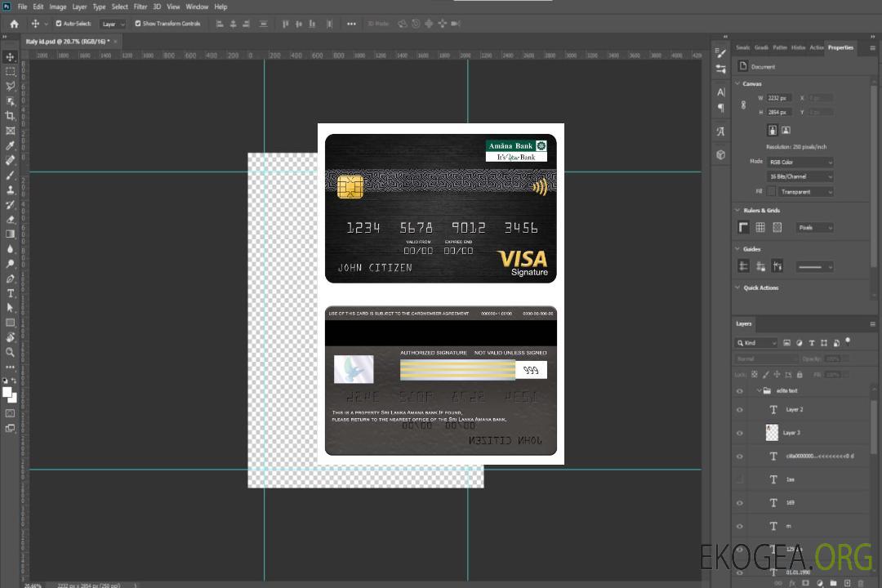Select the Zoom tool
This screenshot has height=588, width=882.
[11, 352]
